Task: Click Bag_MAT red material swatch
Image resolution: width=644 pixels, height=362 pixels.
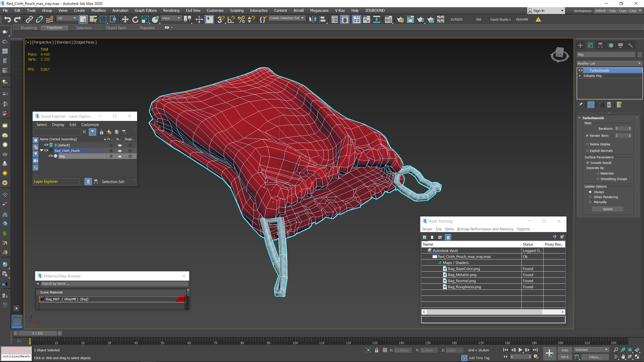Action: click(x=180, y=299)
